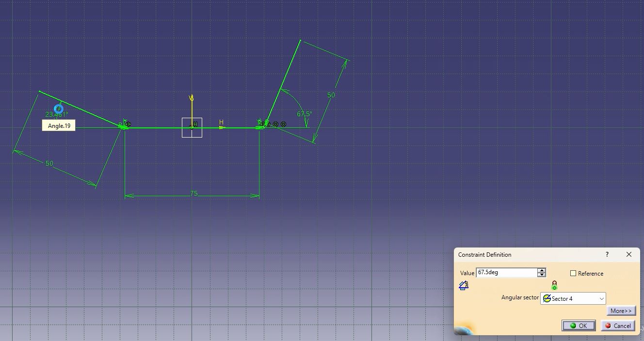Expand dialog options with More>>
Image resolution: width=644 pixels, height=341 pixels.
621,311
